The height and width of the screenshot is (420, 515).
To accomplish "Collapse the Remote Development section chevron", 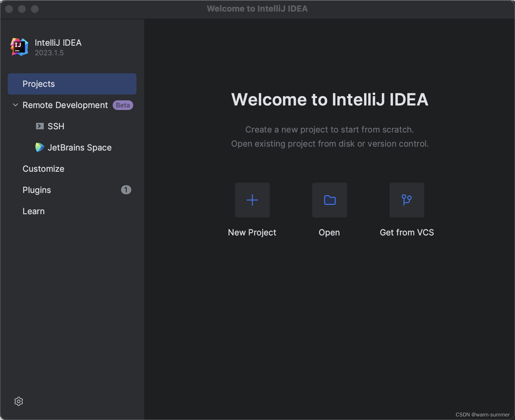I will pos(15,105).
